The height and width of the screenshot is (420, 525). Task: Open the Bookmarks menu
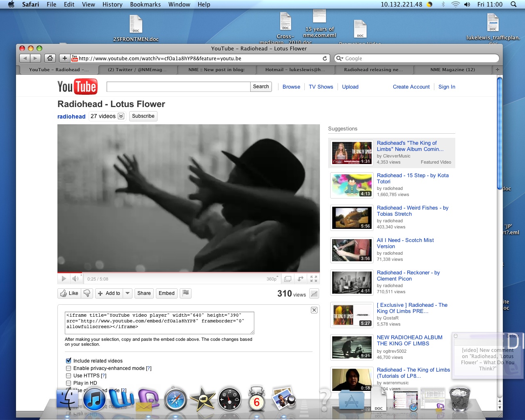(145, 5)
